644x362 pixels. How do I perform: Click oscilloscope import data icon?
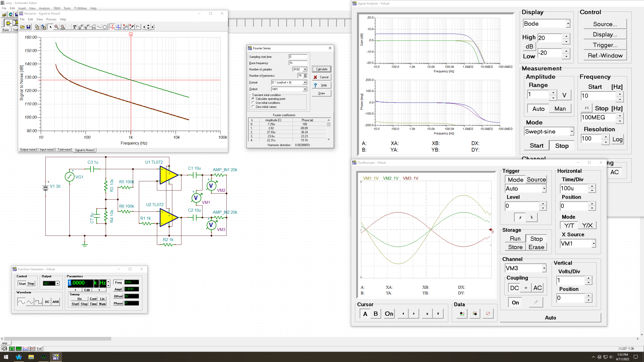click(462, 314)
